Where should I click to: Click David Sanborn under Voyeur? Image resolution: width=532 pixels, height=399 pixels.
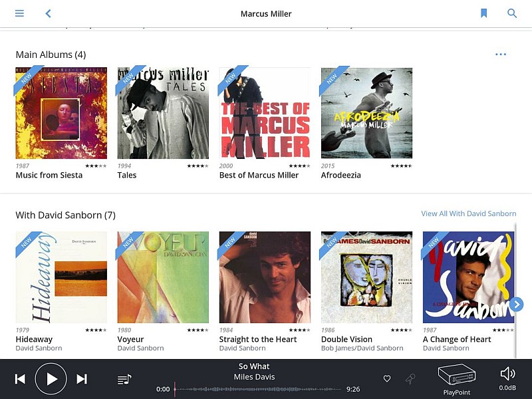(x=140, y=348)
